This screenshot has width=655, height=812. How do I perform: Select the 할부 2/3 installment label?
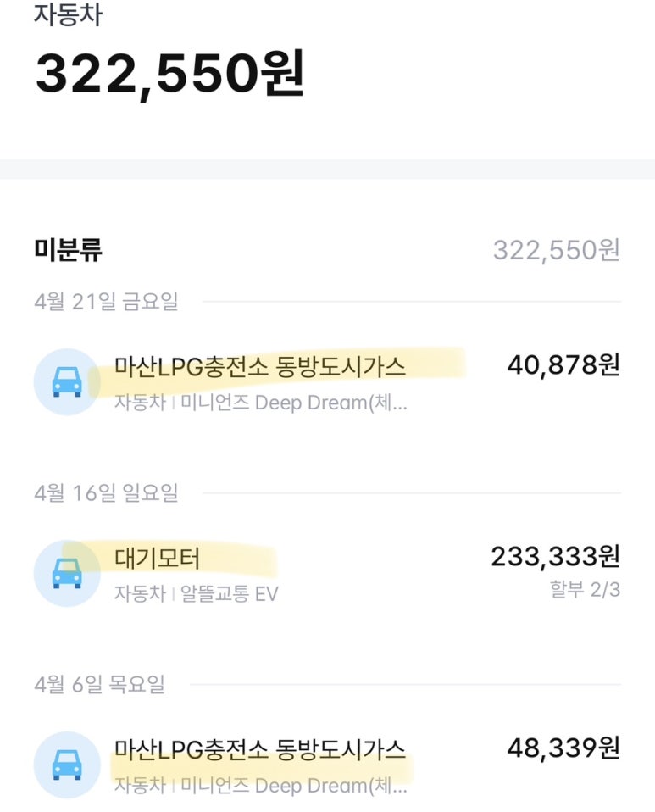coord(585,590)
